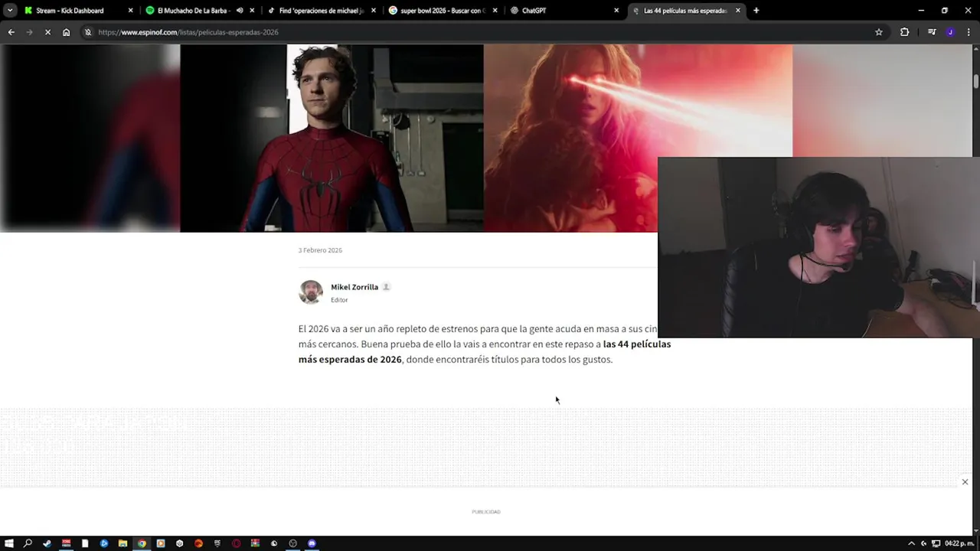Close the Stream - Kick Dashboard tab

130,11
